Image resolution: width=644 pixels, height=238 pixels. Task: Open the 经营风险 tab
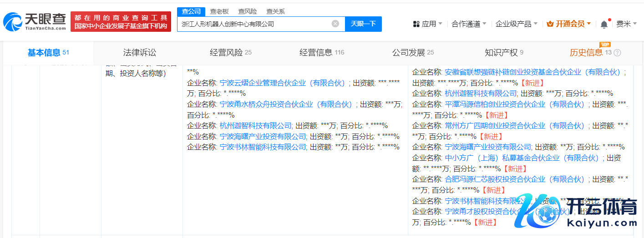pyautogui.click(x=226, y=53)
